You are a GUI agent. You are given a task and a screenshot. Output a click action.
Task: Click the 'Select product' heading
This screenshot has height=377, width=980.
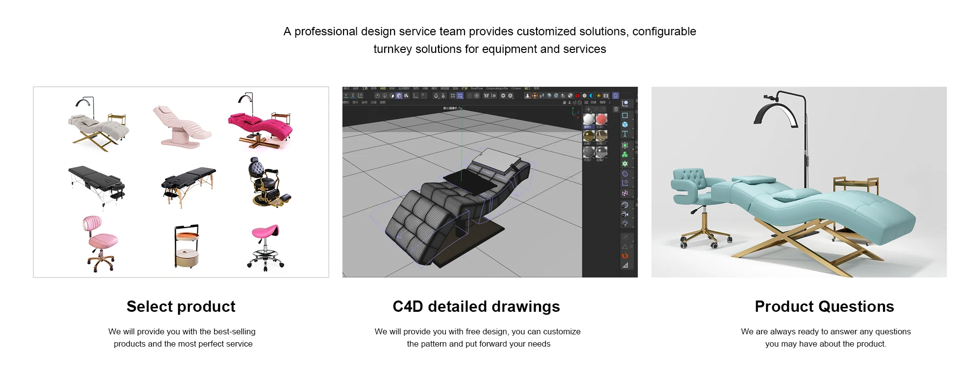pos(181,306)
